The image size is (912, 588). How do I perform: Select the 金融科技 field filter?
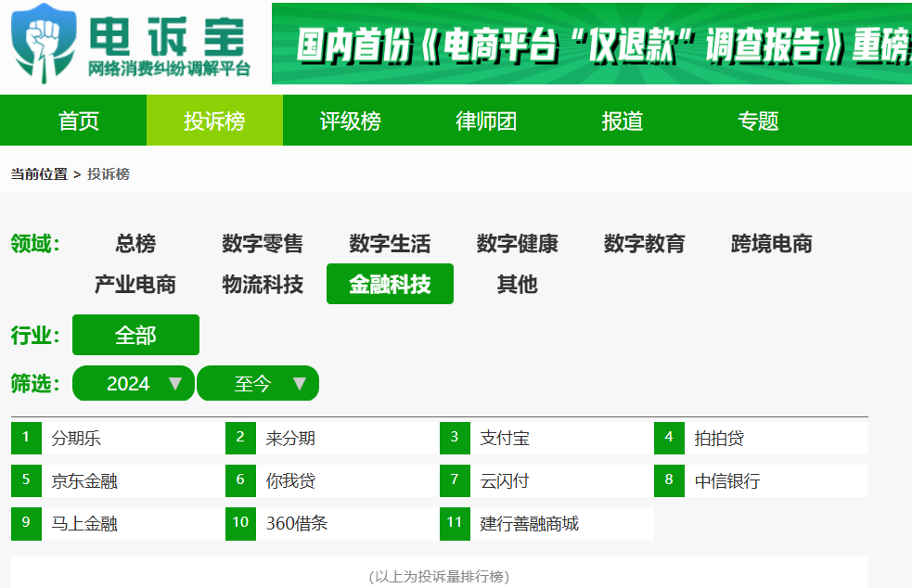click(390, 284)
